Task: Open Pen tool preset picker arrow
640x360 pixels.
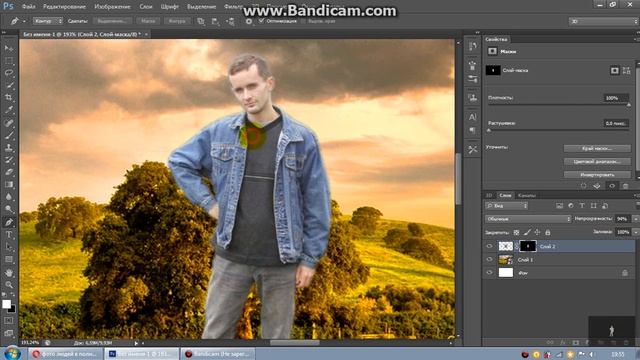Action: coord(24,21)
